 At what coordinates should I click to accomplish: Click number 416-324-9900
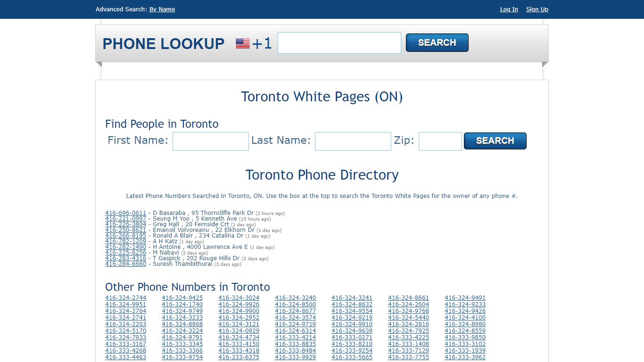tap(239, 311)
